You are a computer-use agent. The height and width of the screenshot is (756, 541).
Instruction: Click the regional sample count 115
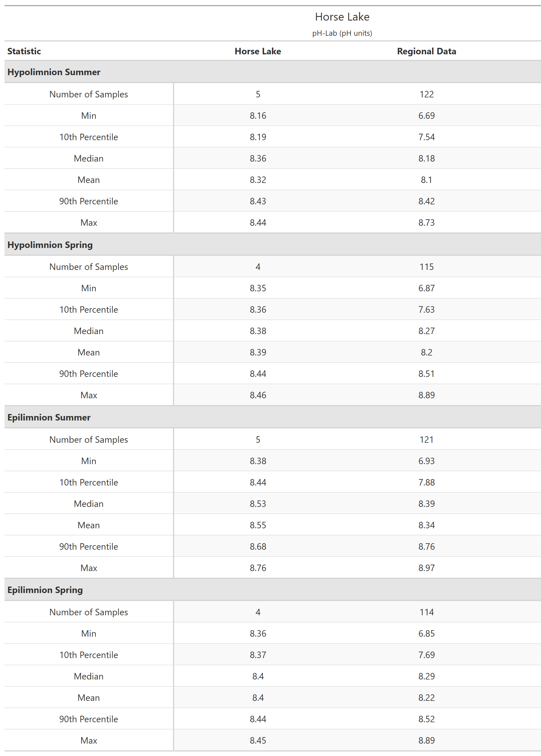coord(426,267)
